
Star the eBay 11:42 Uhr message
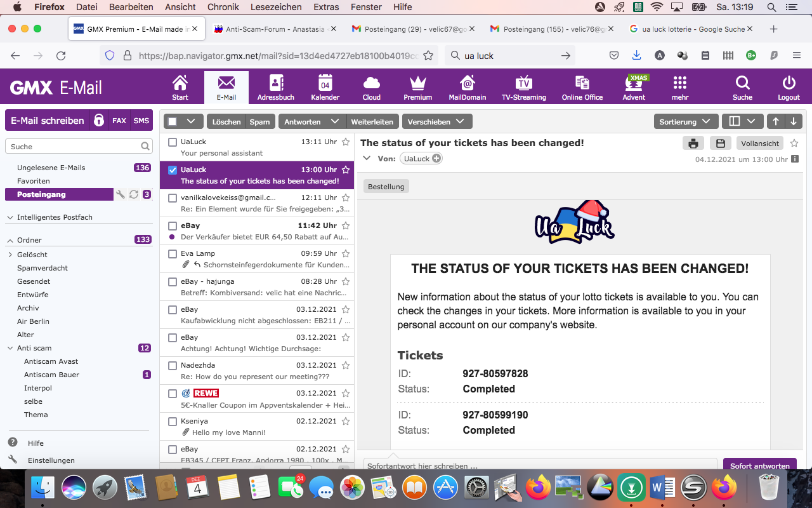(x=346, y=225)
